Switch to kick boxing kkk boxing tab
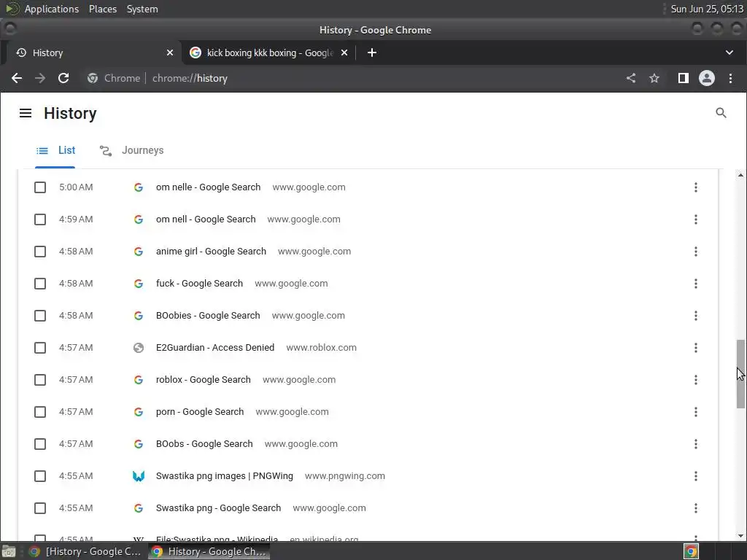Screen dimensions: 747x560 pos(269,52)
